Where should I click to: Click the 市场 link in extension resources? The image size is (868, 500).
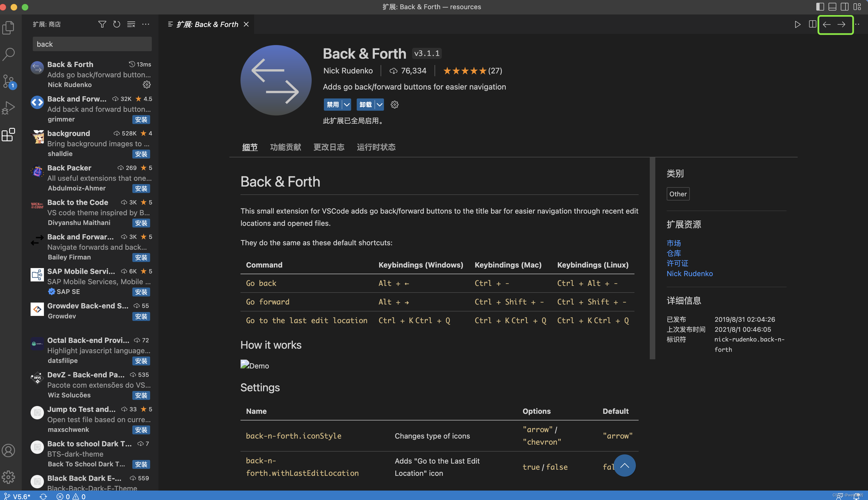[673, 243]
